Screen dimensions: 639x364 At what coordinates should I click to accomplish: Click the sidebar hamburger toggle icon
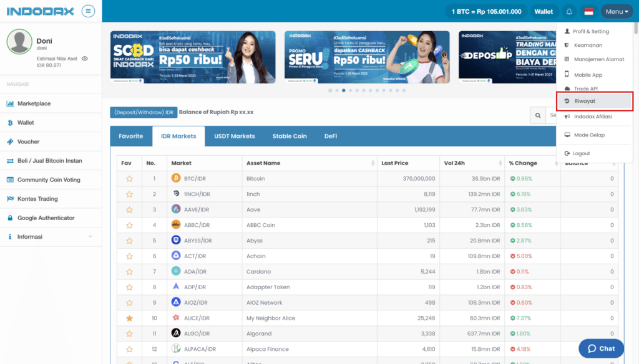pyautogui.click(x=88, y=11)
